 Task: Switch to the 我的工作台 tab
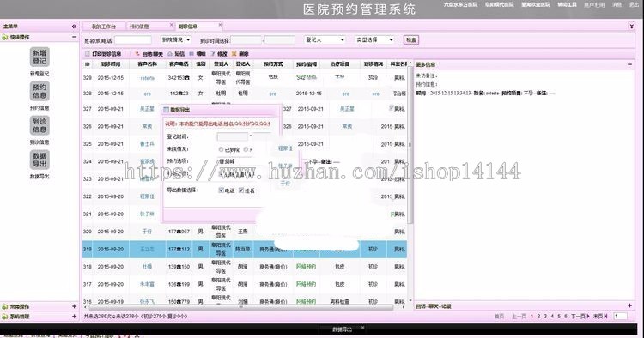[x=104, y=27]
